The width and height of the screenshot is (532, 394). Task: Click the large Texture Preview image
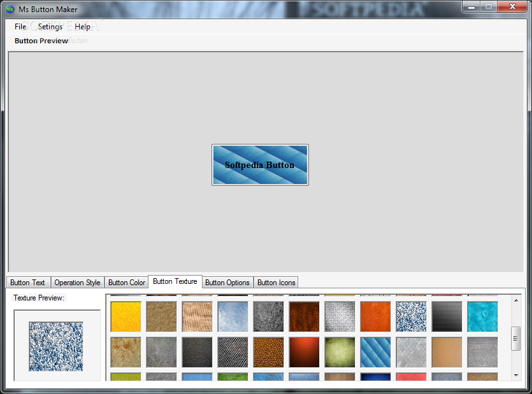(56, 346)
